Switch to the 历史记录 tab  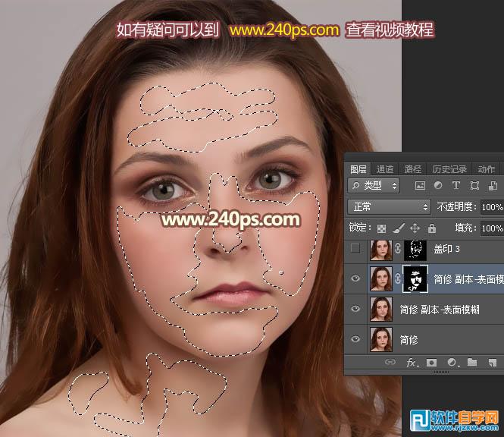tap(449, 169)
